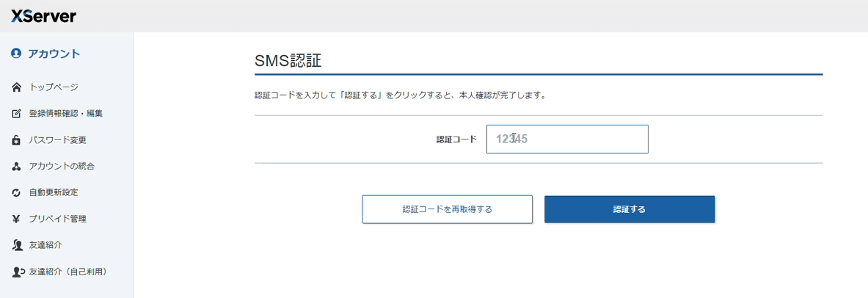Screen dimensions: 868x298
Task: Open the トップページ menu item
Action: [54, 87]
